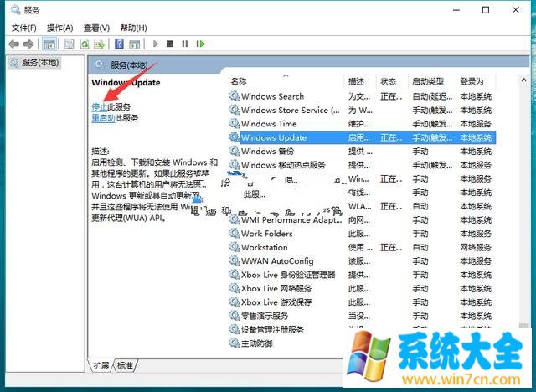Click the Pause Service toolbar button
Image resolution: width=536 pixels, height=392 pixels.
click(x=185, y=44)
